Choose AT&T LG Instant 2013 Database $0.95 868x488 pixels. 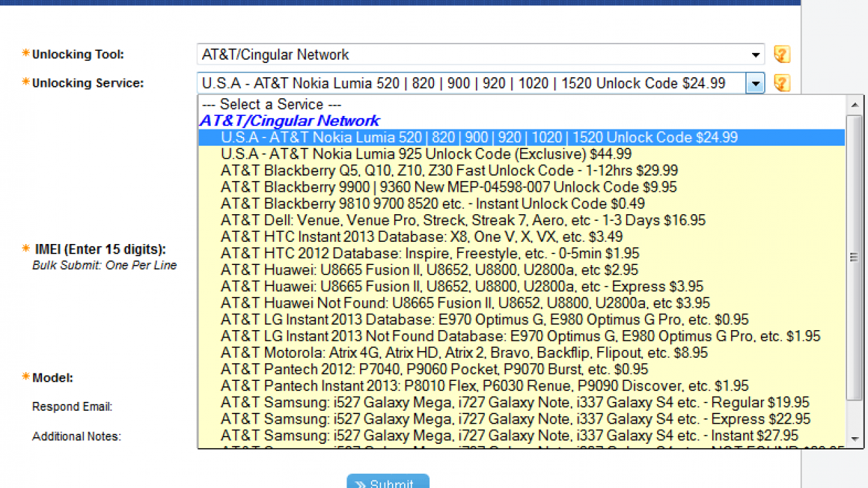521,319
